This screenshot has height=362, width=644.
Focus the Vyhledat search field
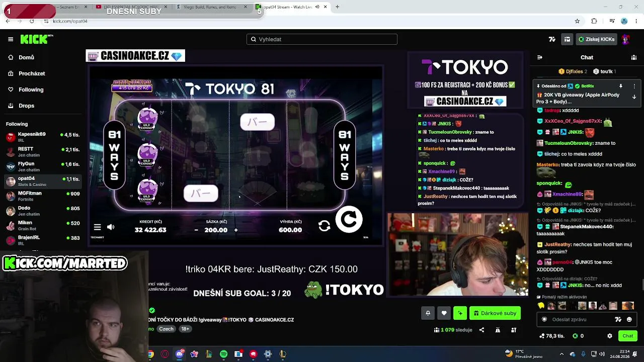(322, 39)
